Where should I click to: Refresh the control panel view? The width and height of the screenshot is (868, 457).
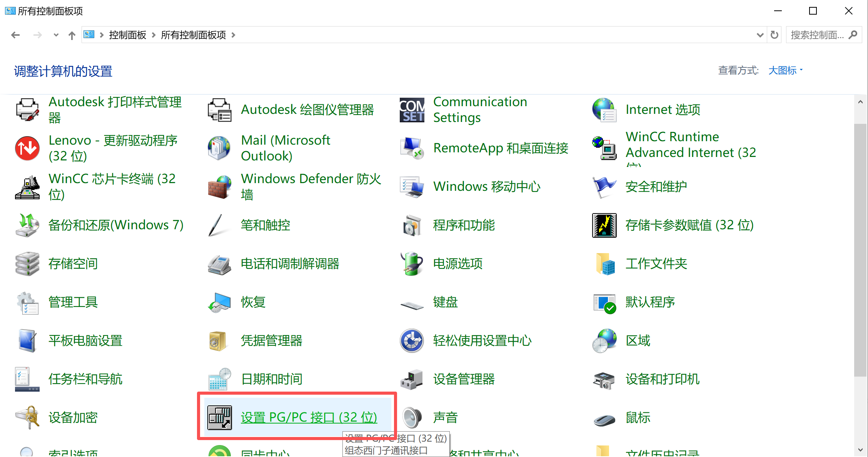tap(775, 35)
